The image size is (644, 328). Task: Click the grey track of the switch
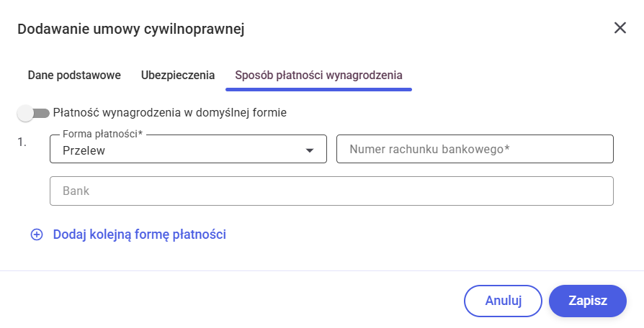tap(43, 113)
